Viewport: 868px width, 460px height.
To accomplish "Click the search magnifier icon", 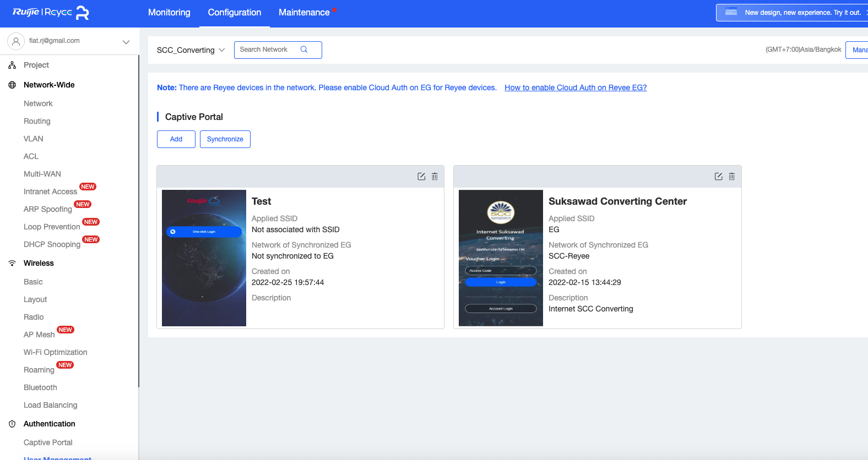I will [x=304, y=50].
